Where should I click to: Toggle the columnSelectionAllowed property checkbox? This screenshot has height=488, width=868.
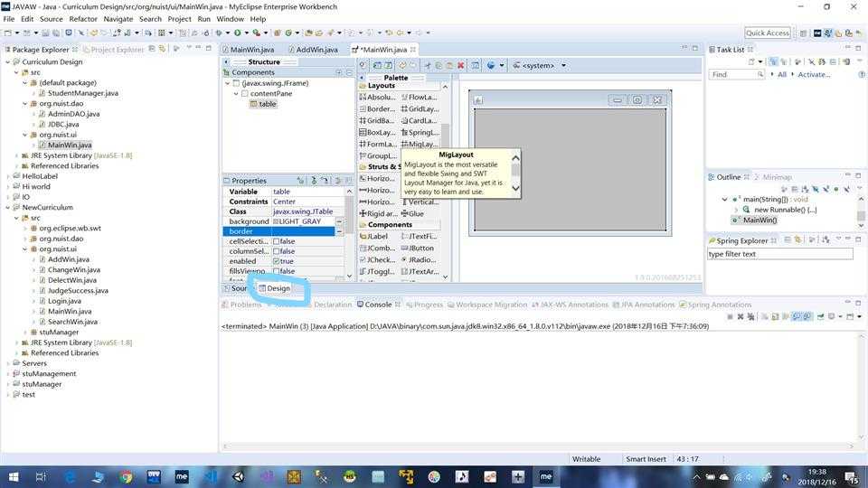click(276, 251)
